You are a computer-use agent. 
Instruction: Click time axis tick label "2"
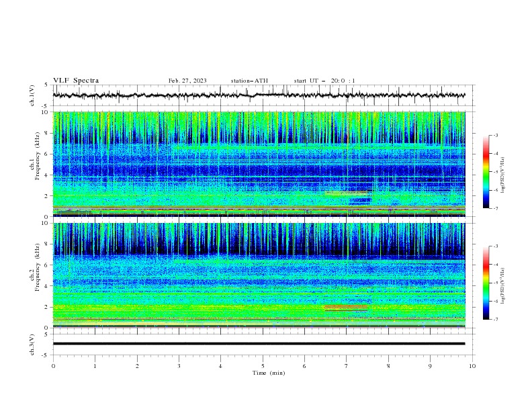(137, 366)
